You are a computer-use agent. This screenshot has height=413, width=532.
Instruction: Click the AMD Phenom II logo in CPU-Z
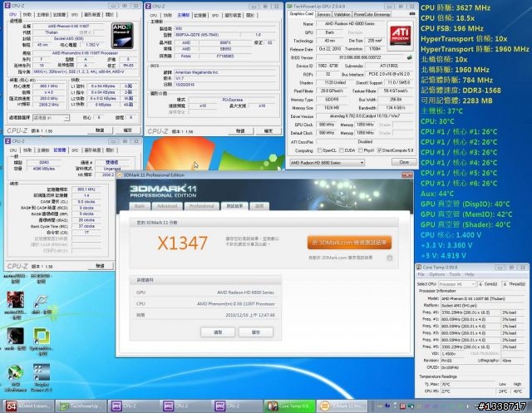point(122,35)
